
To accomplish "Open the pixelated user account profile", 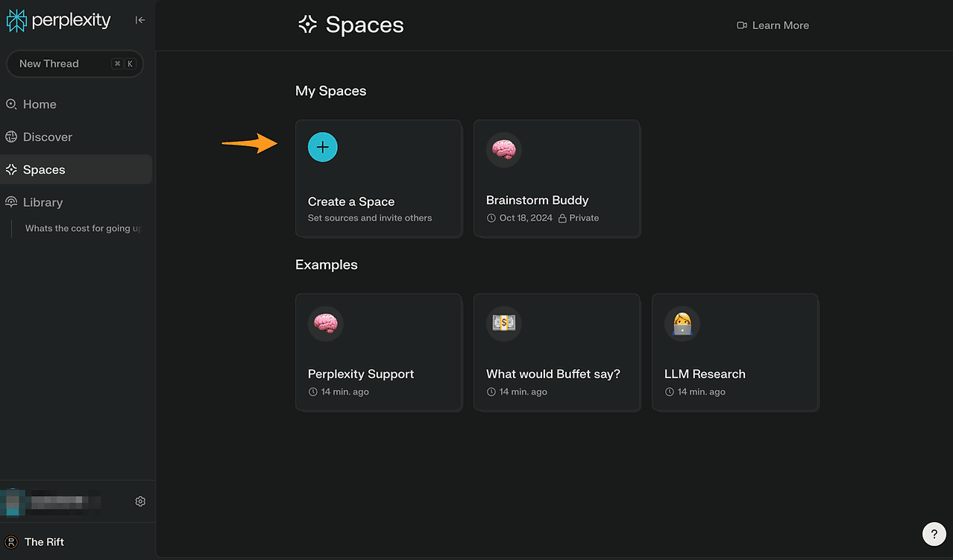I will (x=52, y=502).
